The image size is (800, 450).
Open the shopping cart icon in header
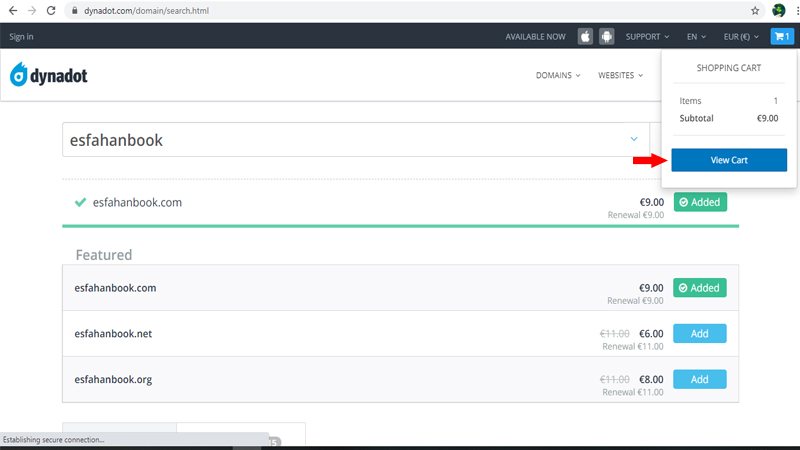(x=782, y=37)
